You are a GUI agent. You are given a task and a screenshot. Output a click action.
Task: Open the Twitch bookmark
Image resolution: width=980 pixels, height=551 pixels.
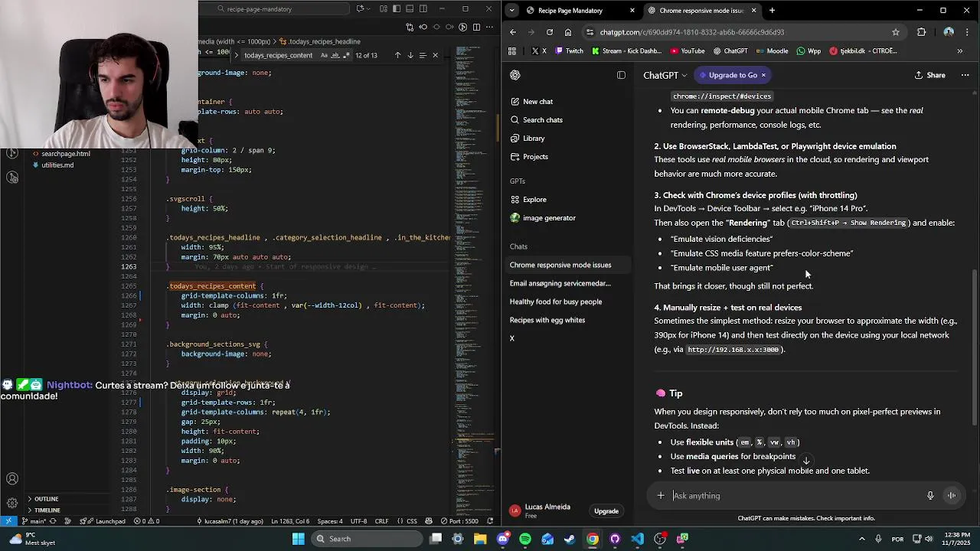[x=569, y=51]
